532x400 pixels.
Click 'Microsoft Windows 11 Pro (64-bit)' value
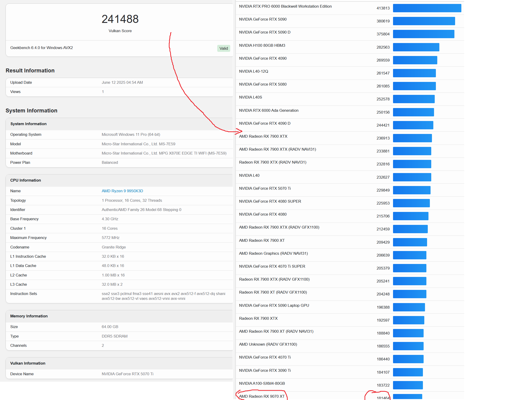131,135
